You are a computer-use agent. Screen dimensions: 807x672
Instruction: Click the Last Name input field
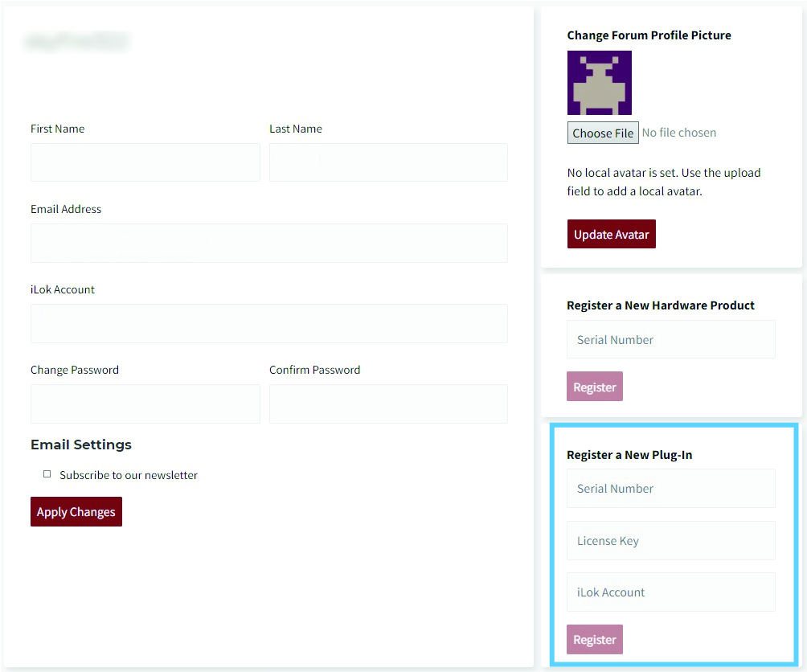(x=388, y=162)
